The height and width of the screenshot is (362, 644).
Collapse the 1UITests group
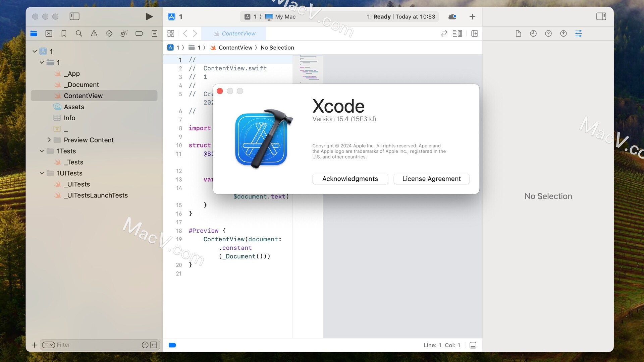tap(42, 173)
